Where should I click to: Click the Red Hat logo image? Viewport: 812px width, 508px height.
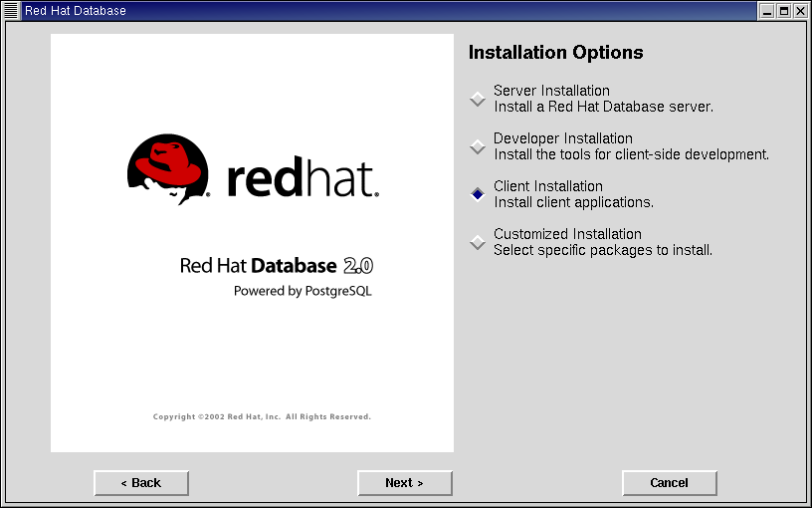coord(253,169)
